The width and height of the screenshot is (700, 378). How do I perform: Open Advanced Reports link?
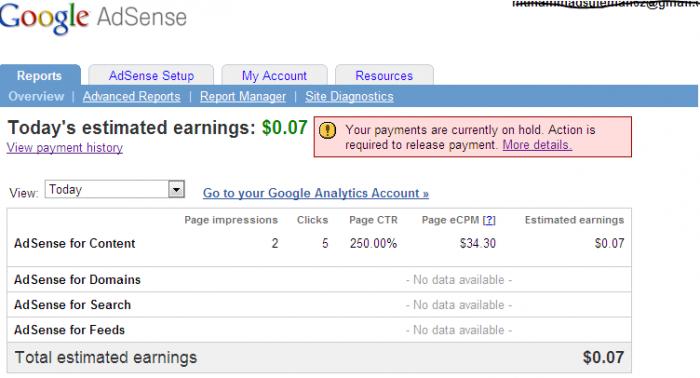132,96
